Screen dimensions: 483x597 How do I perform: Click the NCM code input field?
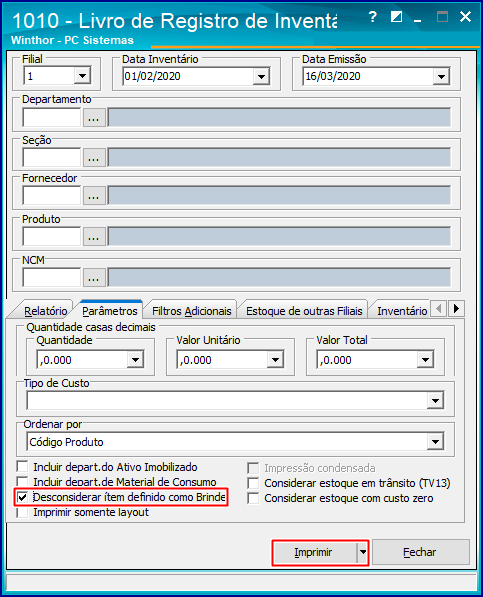tap(52, 277)
